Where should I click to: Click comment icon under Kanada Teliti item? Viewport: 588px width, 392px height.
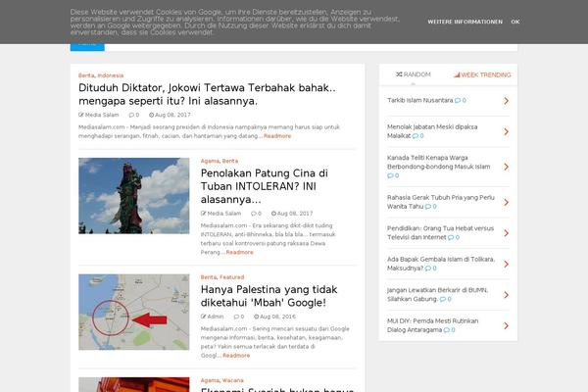click(390, 175)
